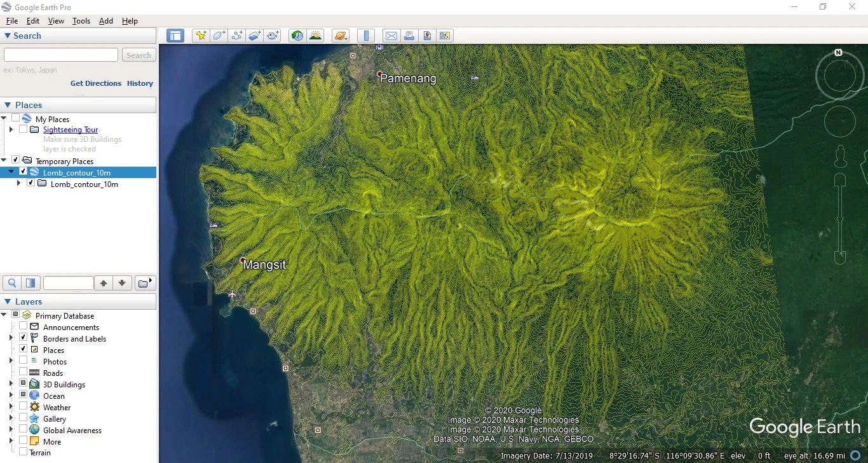Click in the Search input field
This screenshot has height=463, width=868.
60,55
